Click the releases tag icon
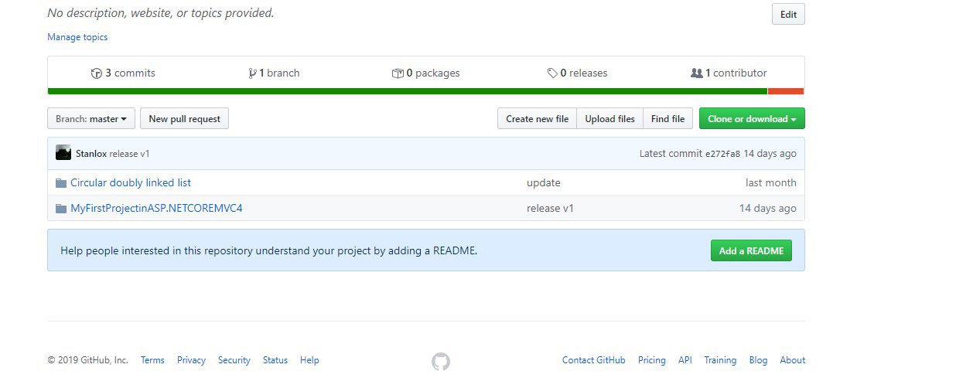Viewport: 980px width, 388px height. [x=552, y=73]
